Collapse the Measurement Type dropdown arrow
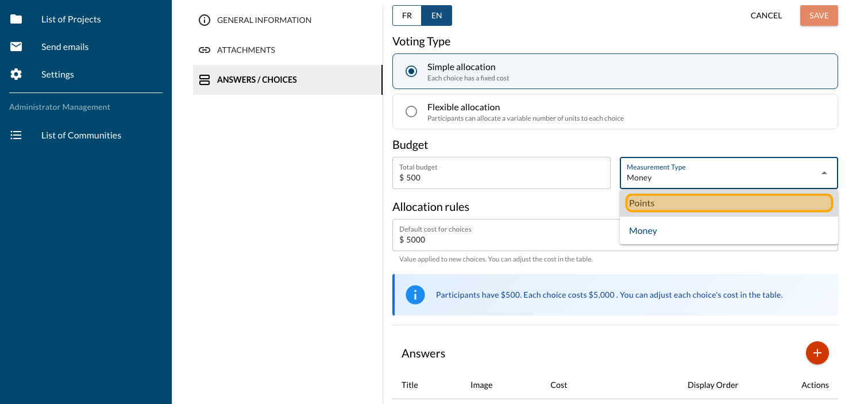 coord(824,173)
